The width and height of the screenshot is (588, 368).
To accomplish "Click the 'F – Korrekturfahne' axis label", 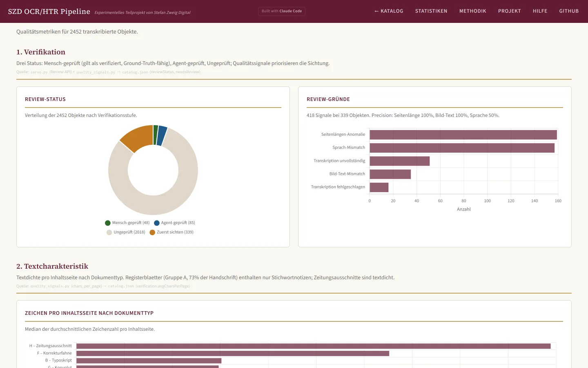I will coord(54,353).
